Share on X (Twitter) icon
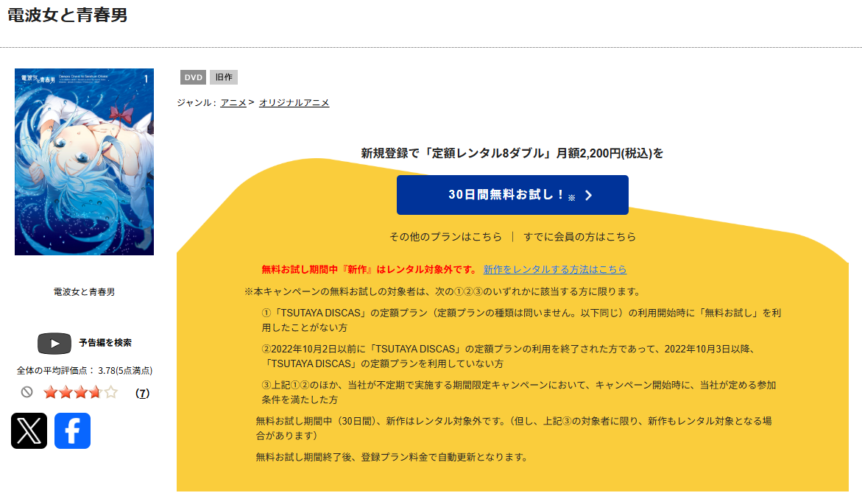This screenshot has height=504, width=862. 29,430
